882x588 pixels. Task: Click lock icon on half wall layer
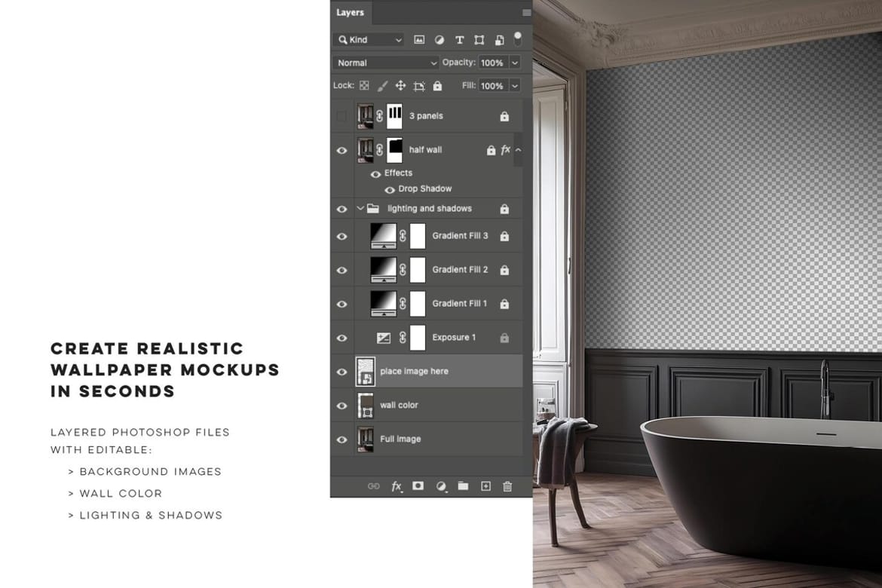491,150
